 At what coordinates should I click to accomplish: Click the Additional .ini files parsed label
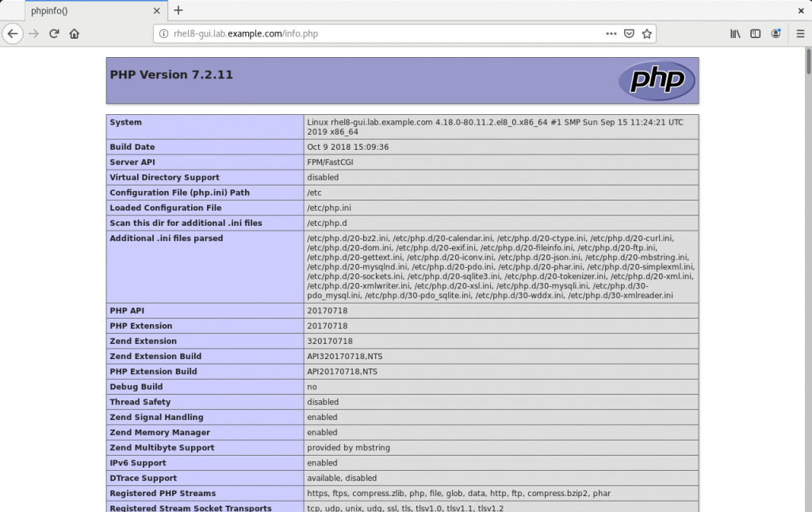[167, 238]
